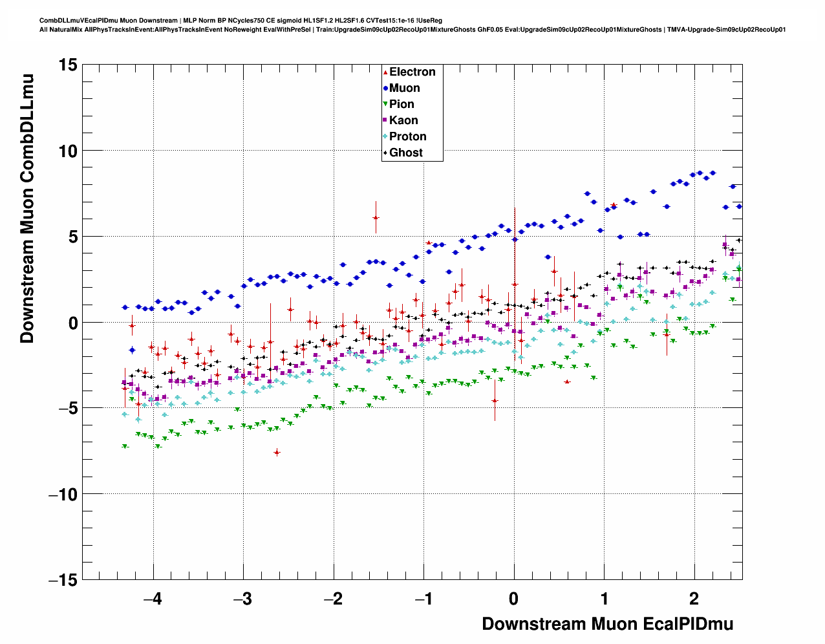Click the blue Muon circle marker in legend
Viewport: 825px width, 644px height.
click(386, 89)
